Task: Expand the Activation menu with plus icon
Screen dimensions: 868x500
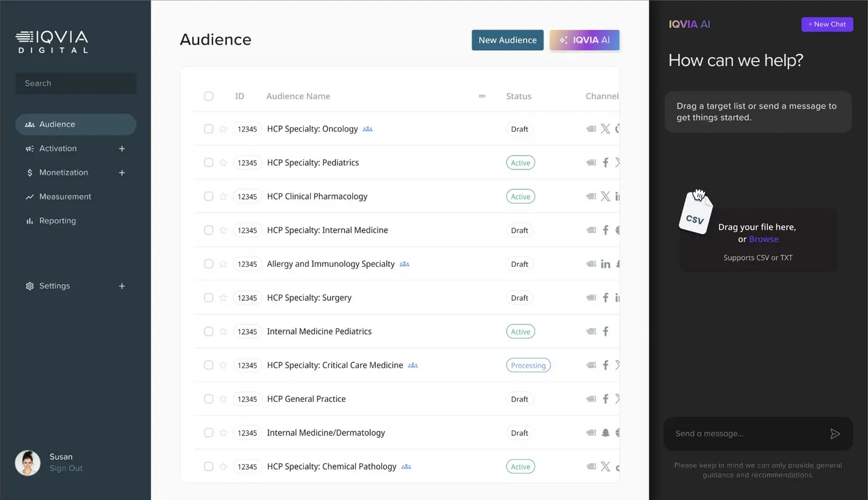Action: 122,149
